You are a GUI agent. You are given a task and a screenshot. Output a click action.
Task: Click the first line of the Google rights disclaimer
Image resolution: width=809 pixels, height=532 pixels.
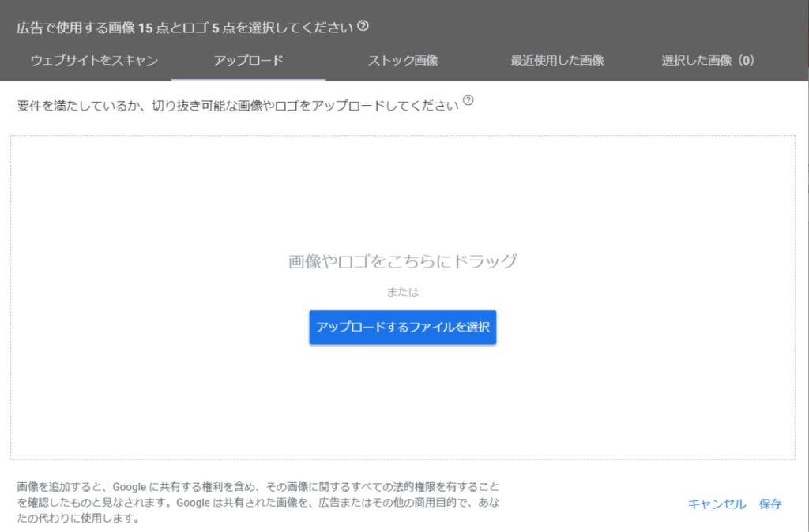click(x=258, y=487)
